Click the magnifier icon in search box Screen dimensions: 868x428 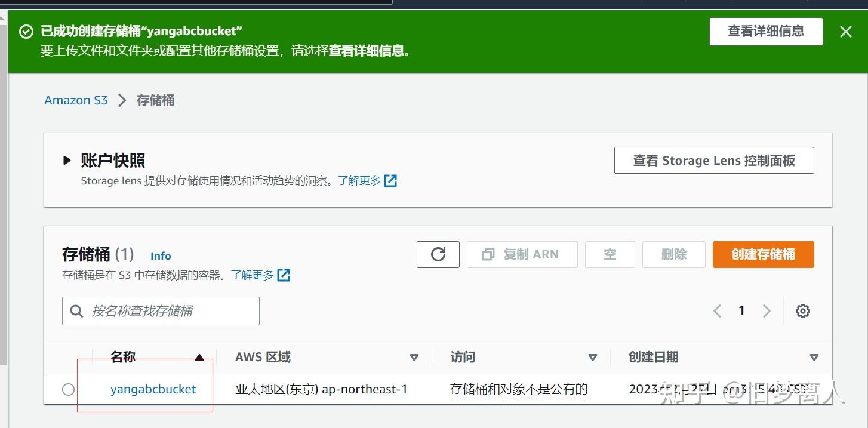coord(76,311)
